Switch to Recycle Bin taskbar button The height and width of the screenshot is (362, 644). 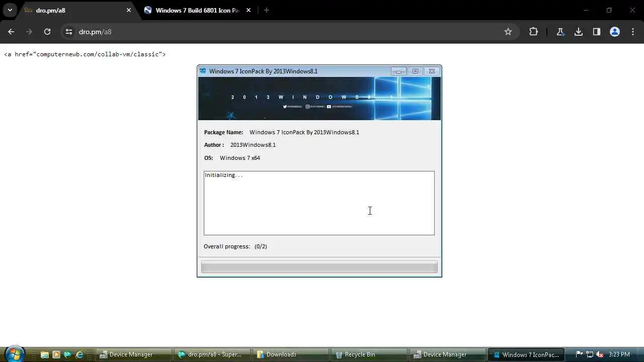(369, 354)
